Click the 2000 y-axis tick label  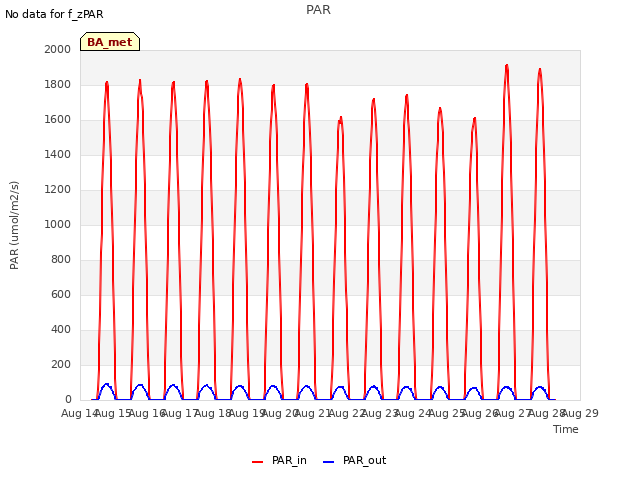click(x=58, y=49)
